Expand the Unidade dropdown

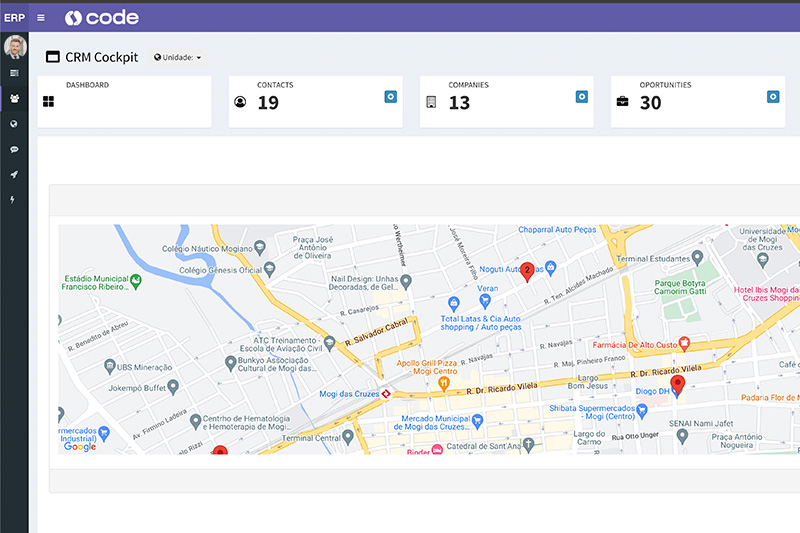pyautogui.click(x=177, y=58)
